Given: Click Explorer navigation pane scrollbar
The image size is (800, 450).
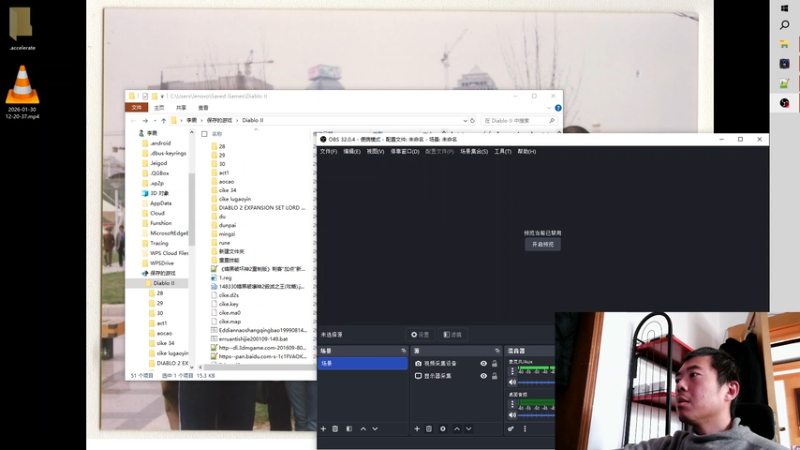Looking at the screenshot, I should (192, 209).
